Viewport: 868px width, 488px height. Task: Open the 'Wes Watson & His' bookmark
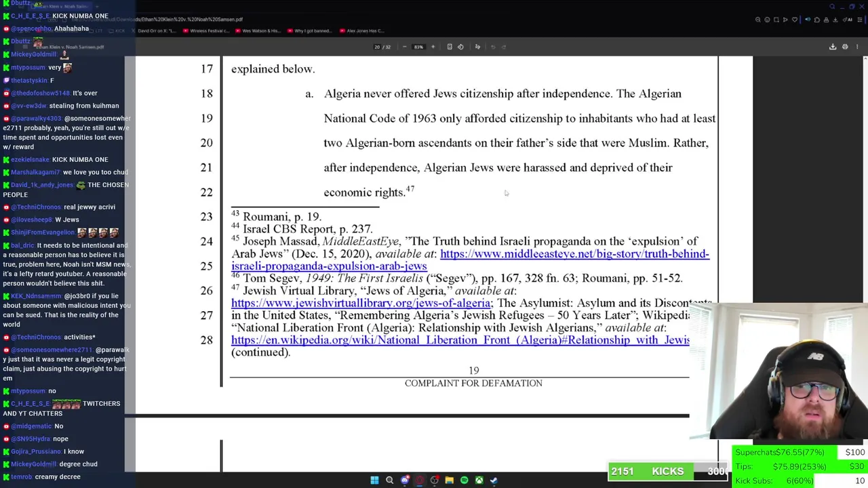point(258,30)
